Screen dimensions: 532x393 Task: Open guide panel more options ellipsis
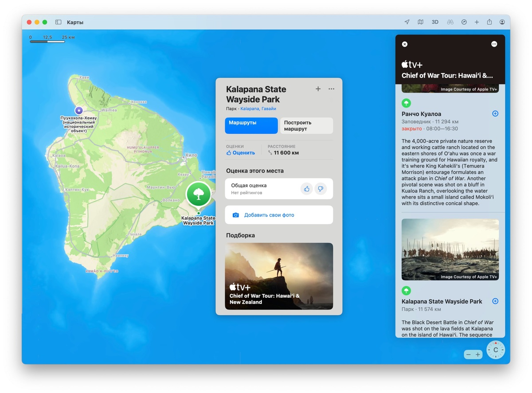point(494,44)
